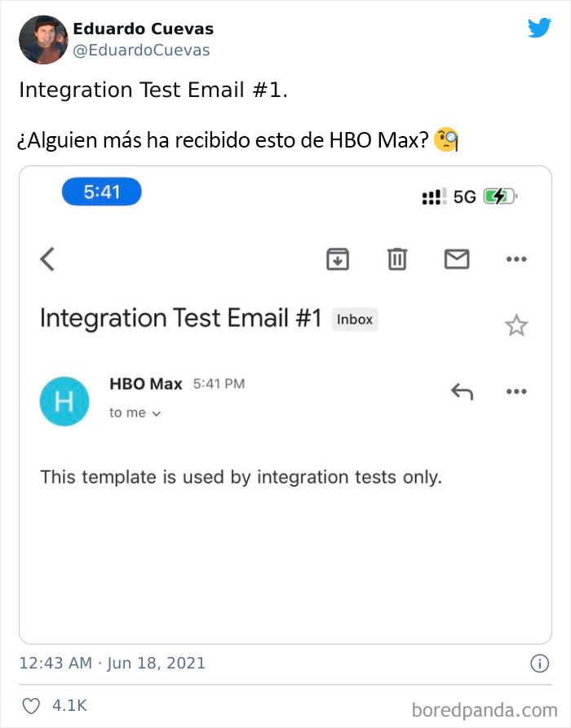This screenshot has width=571, height=728.
Task: Tap the HBO Max sender avatar
Action: [64, 401]
